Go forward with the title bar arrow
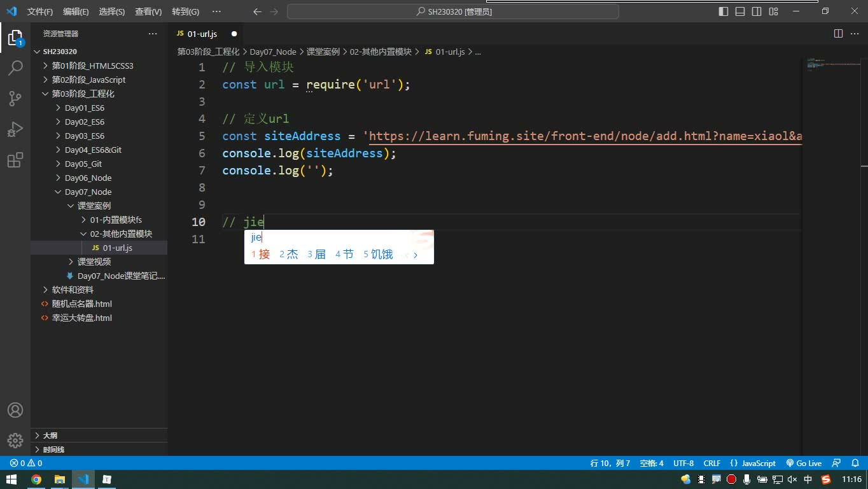This screenshot has width=868, height=489. 274,11
